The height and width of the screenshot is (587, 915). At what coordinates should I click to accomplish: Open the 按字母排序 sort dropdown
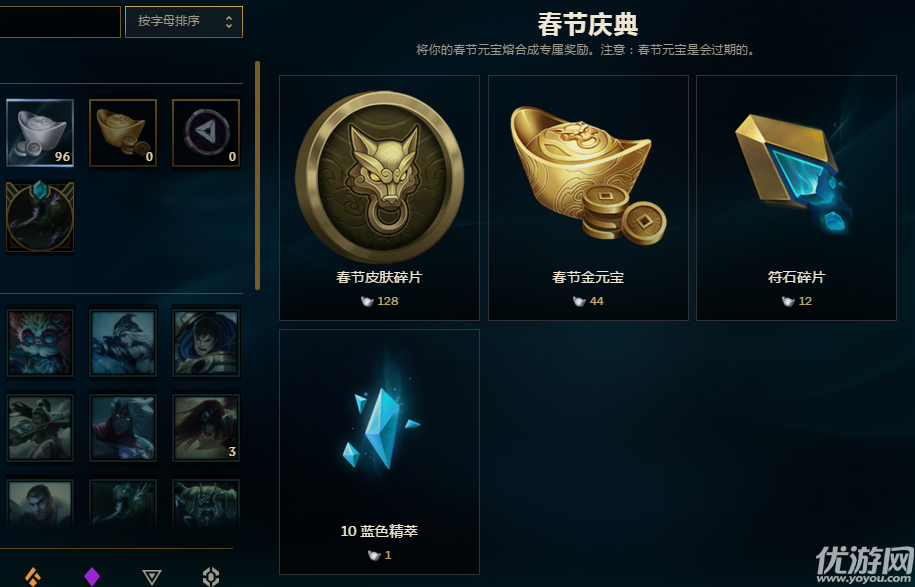point(184,22)
